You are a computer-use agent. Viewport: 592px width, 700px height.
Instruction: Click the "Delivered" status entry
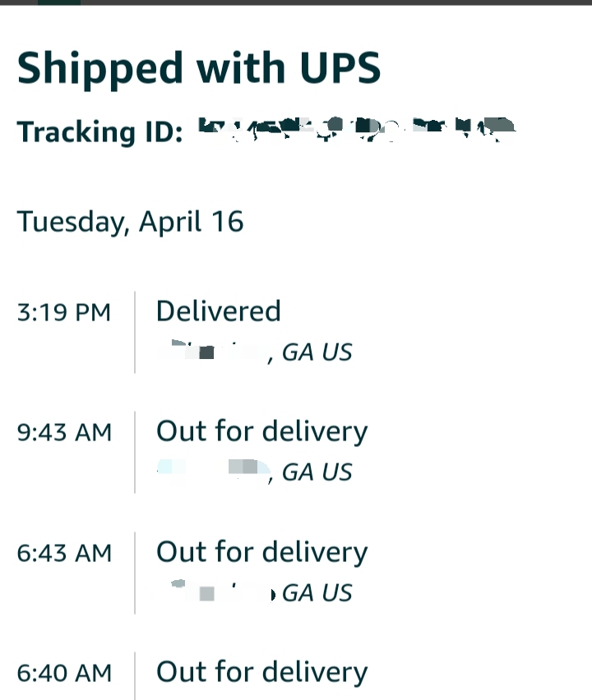[218, 311]
